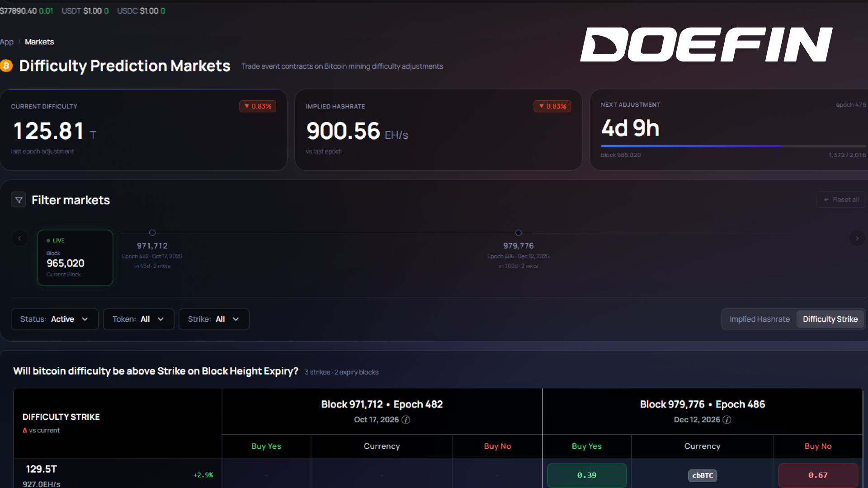This screenshot has height=488, width=868.
Task: Click the USDC $1.00 ticker entry
Action: coord(141,11)
